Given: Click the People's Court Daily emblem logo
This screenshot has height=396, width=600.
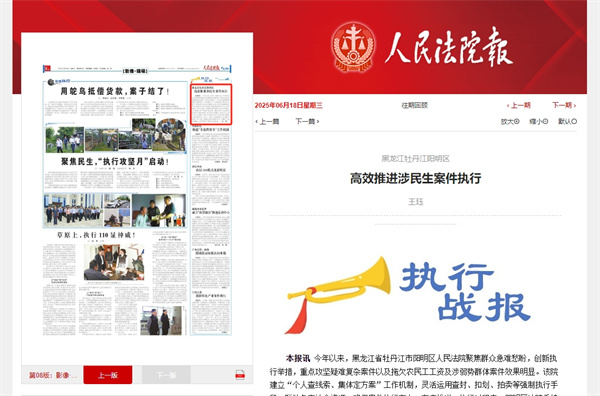Looking at the screenshot, I should coord(353,47).
